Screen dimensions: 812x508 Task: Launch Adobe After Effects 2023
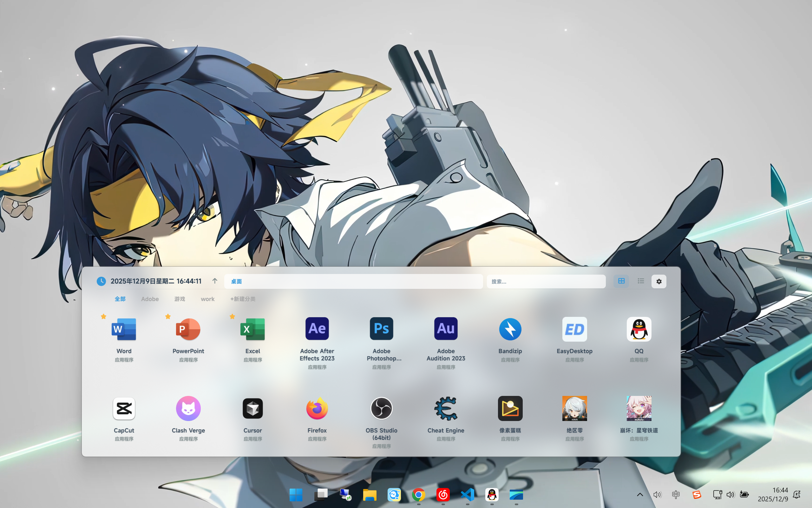click(317, 329)
